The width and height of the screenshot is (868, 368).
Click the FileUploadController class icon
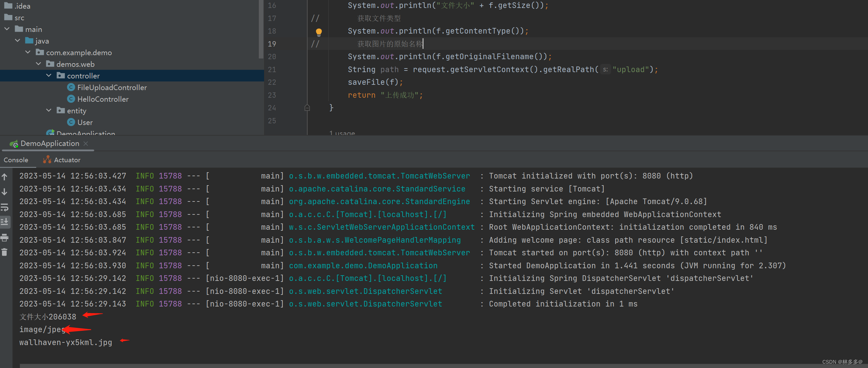coord(71,87)
